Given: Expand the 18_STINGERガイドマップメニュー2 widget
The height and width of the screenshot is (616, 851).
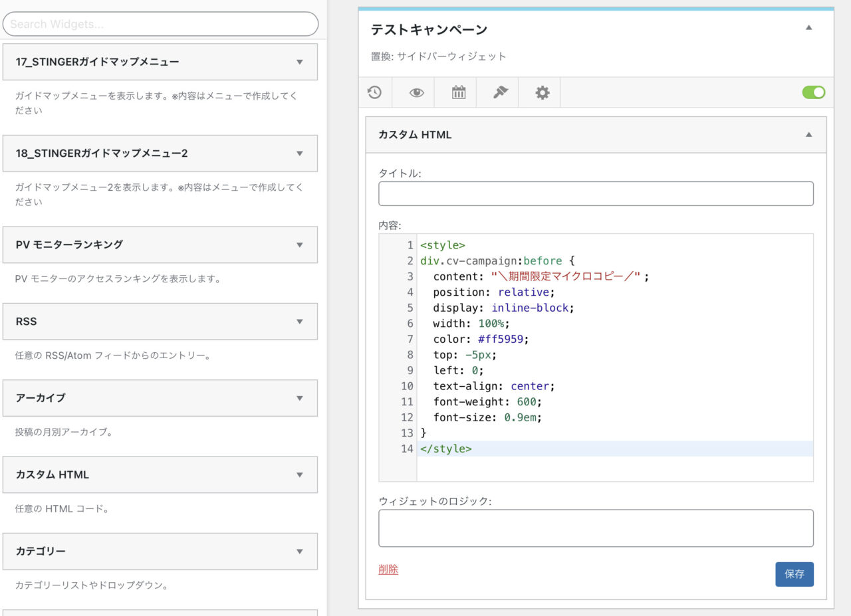Looking at the screenshot, I should [x=299, y=154].
